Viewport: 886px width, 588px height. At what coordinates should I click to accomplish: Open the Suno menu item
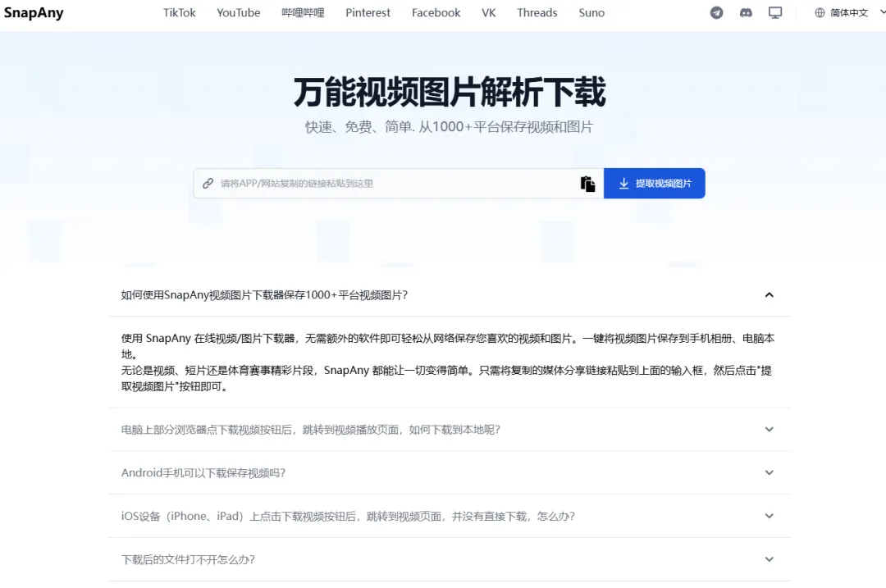[x=591, y=12]
